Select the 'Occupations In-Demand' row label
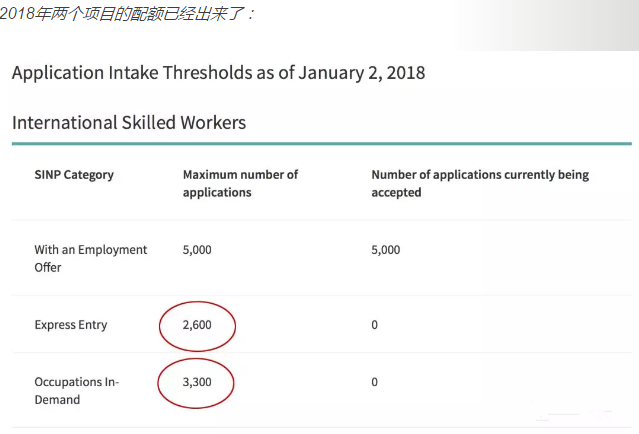The height and width of the screenshot is (434, 639). click(77, 390)
